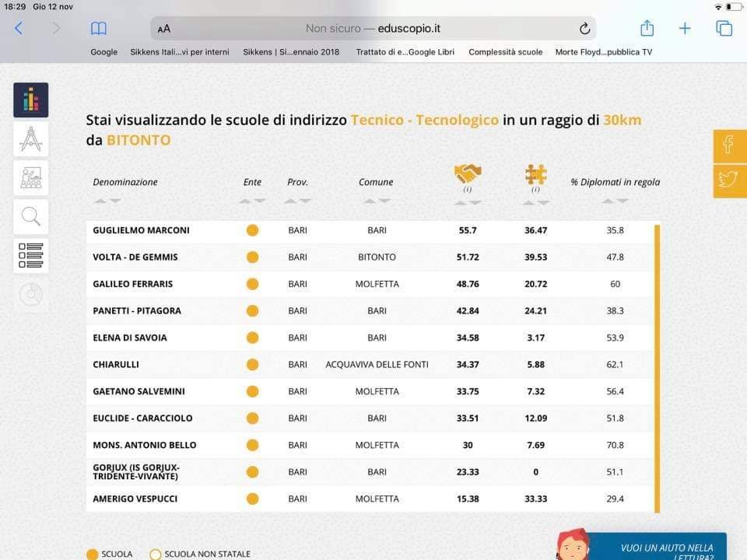Click the Eduscopio bar-chart logo in sidebar
The image size is (747, 560).
pos(31,100)
